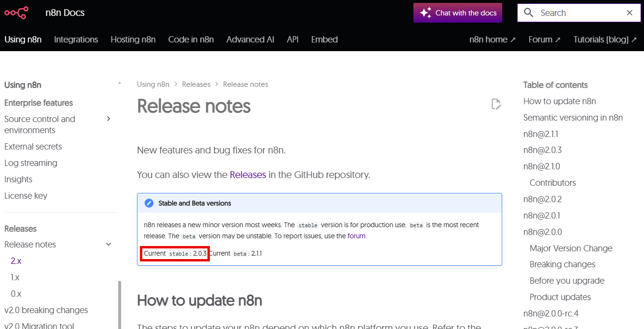The width and height of the screenshot is (644, 329).
Task: Go to Releases in the breadcrumb
Action: tap(196, 84)
